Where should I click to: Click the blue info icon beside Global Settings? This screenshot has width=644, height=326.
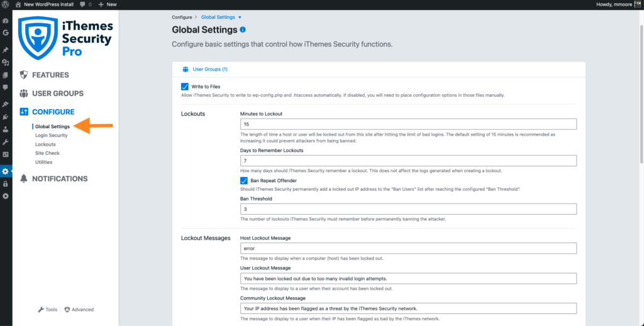coord(243,30)
